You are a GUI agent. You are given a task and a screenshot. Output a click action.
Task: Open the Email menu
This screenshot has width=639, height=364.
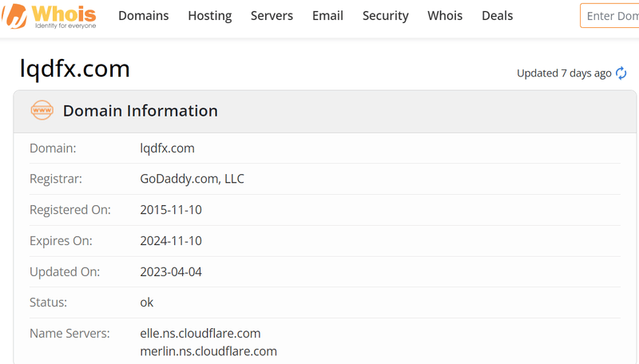[327, 15]
